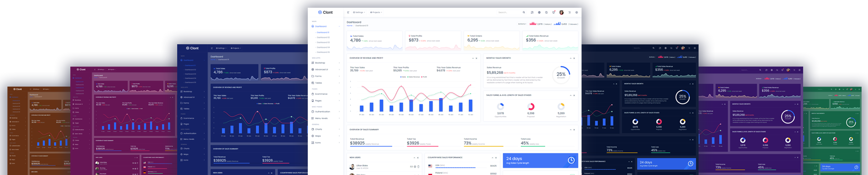868x175 pixels.
Task: Collapse Monthly Sales Growth panel in white dashboard
Action: (570, 58)
